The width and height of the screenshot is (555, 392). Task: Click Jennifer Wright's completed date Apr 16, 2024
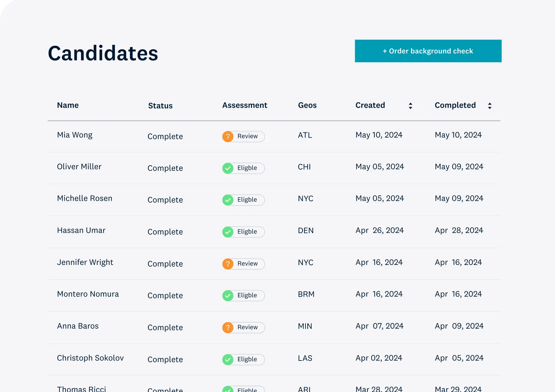458,263
